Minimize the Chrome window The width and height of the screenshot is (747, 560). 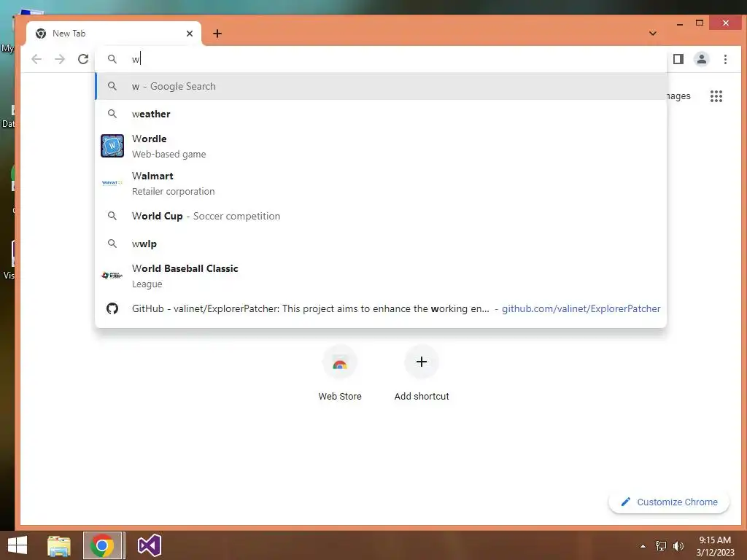click(680, 23)
